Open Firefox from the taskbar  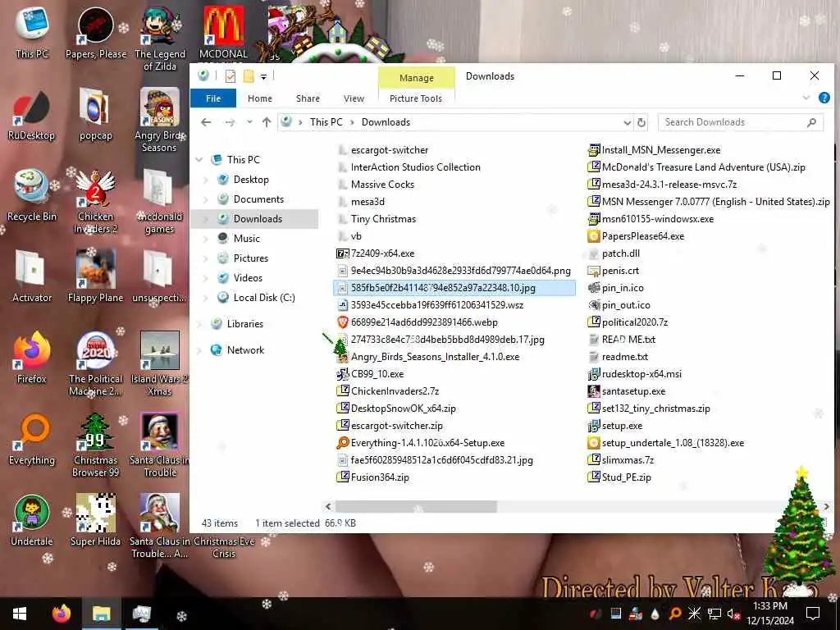61,614
